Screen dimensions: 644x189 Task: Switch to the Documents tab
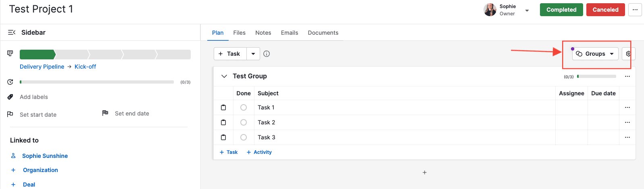click(323, 33)
